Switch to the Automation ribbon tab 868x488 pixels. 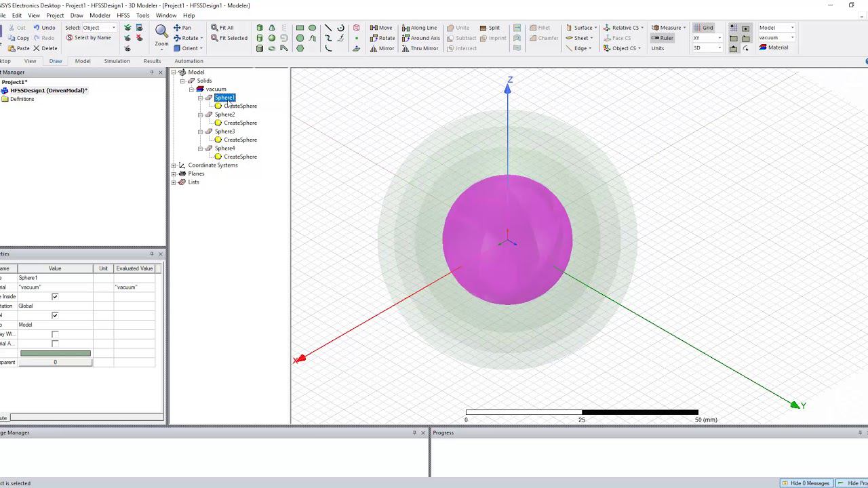[x=189, y=61]
